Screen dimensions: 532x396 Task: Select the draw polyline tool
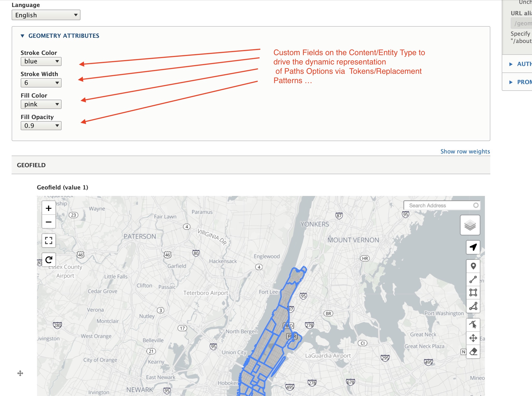coord(473,280)
